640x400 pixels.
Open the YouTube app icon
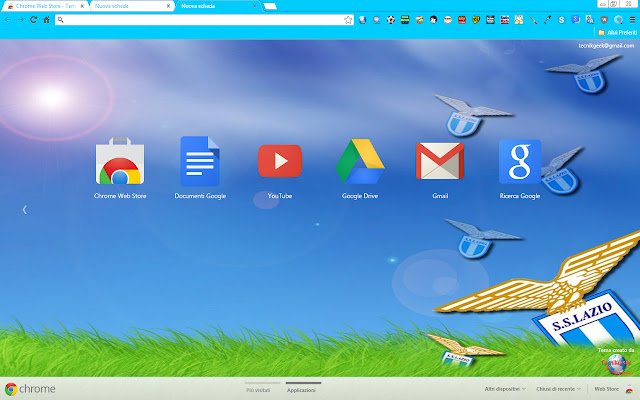coord(280,161)
